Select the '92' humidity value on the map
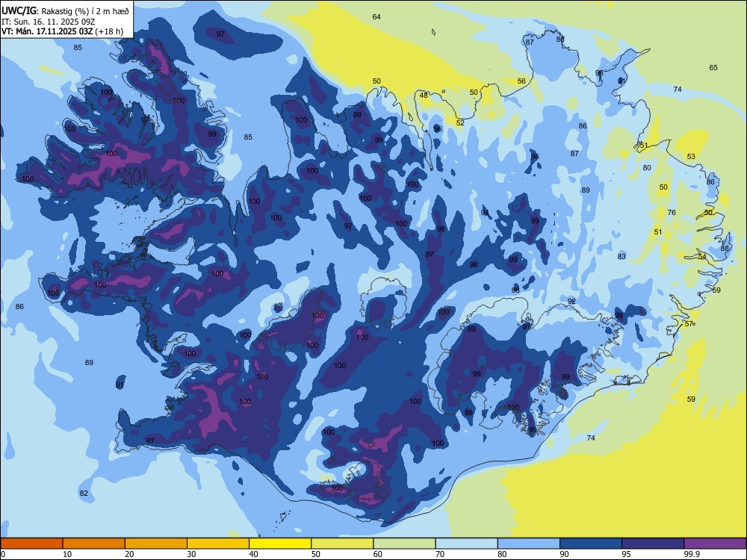This screenshot has height=560, width=747. point(571,302)
